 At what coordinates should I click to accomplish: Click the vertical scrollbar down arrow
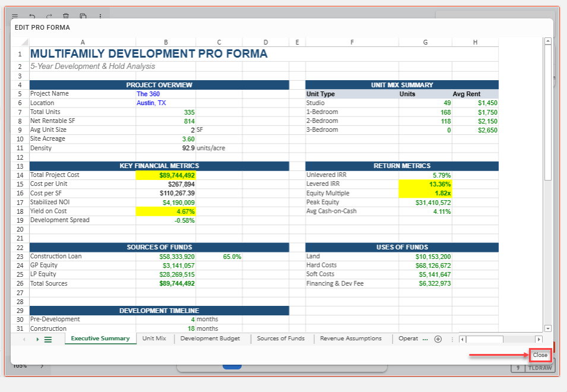coord(548,328)
